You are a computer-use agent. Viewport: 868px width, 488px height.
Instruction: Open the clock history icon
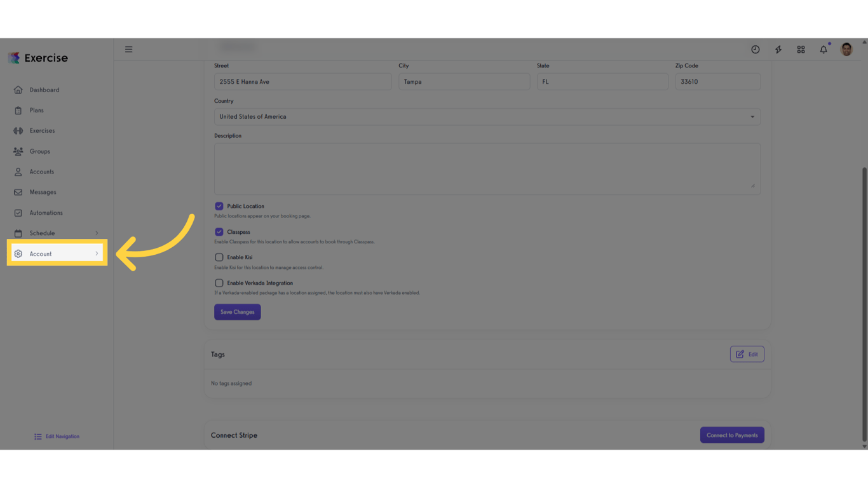click(755, 50)
